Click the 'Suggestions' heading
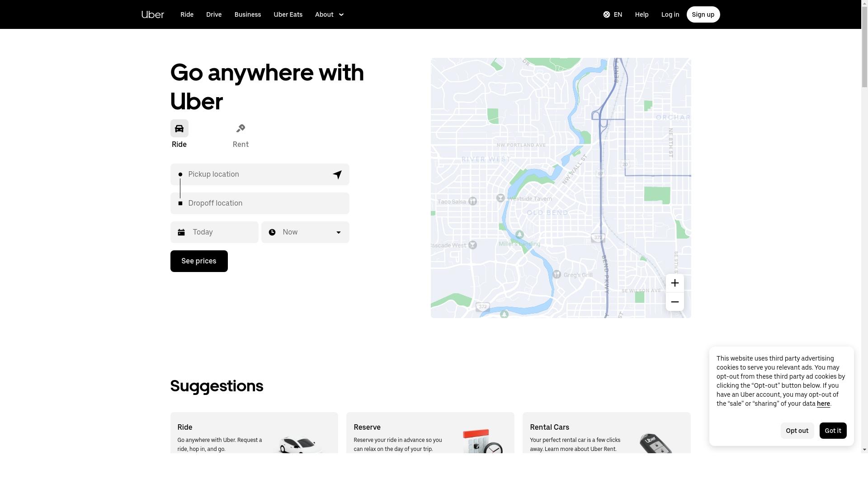The width and height of the screenshot is (868, 488). point(217,386)
